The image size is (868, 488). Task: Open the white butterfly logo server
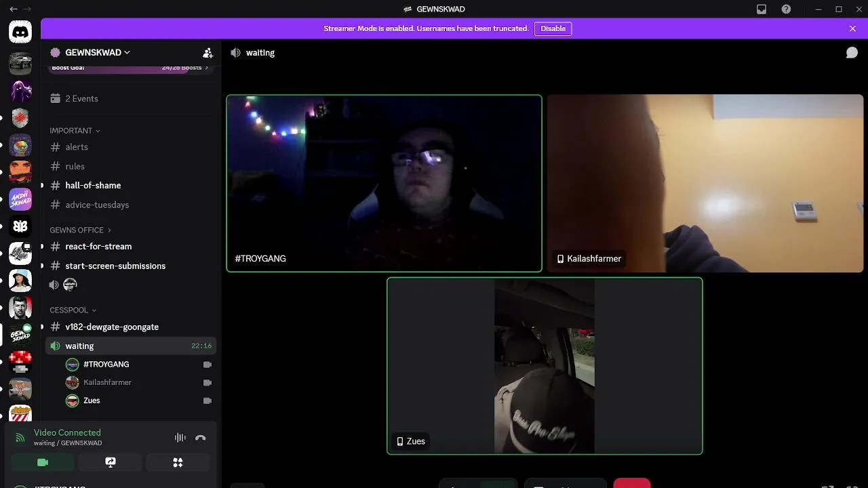(20, 226)
